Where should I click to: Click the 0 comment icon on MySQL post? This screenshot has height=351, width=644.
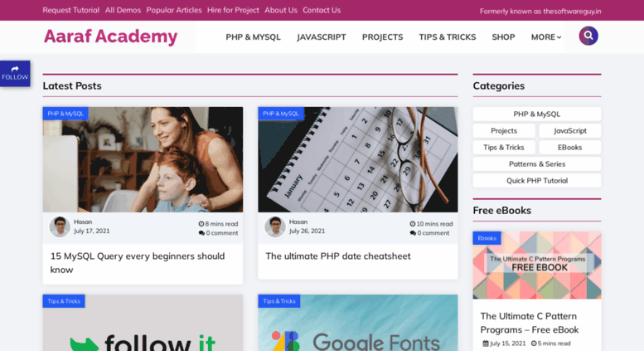(201, 233)
